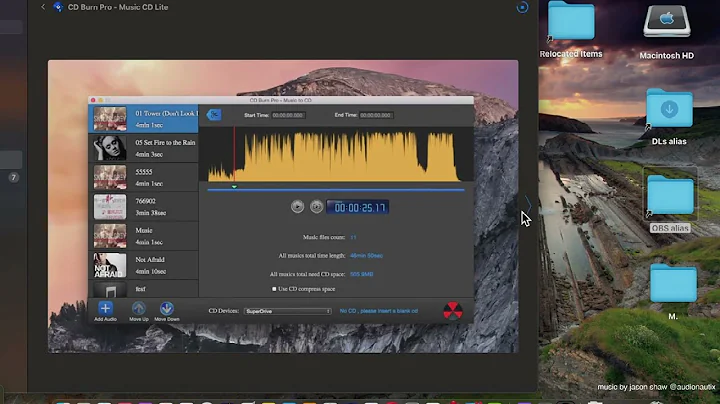The width and height of the screenshot is (720, 404).
Task: Click the total time length value 46min 50sec
Action: point(366,256)
